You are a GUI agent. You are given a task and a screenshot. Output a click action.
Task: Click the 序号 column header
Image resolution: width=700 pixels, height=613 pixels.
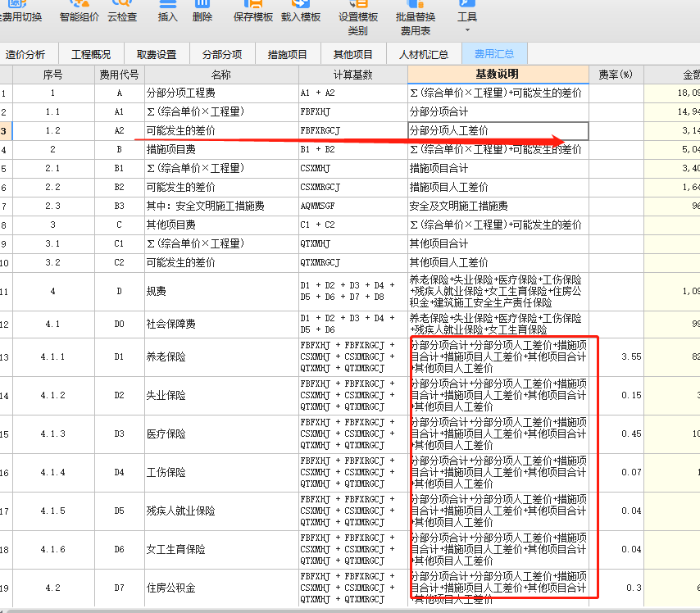pos(53,75)
